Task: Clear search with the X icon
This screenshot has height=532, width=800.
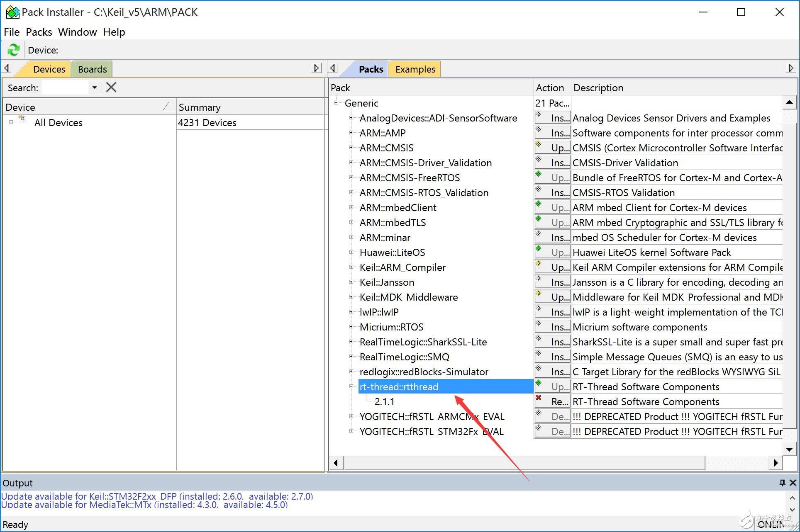Action: 111,87
